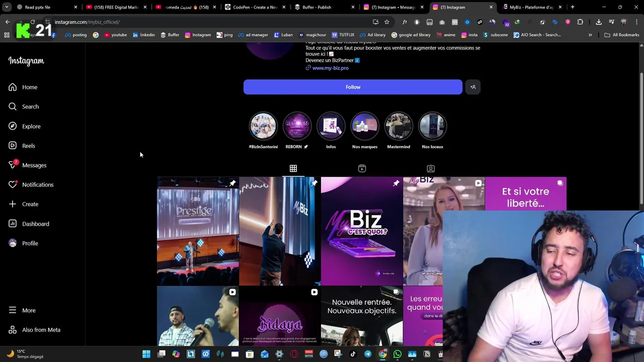Click the Instagram logo
The height and width of the screenshot is (362, 644).
click(x=26, y=61)
